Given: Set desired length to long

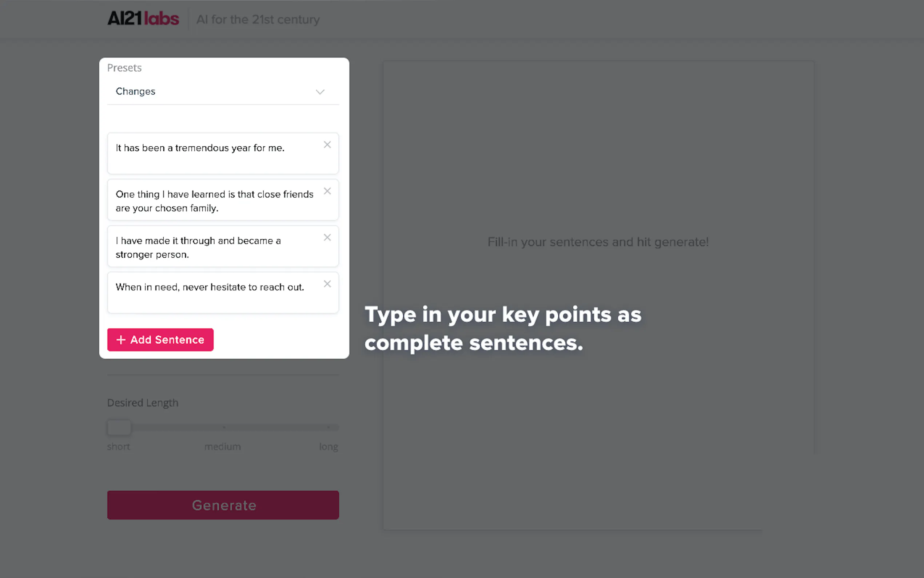Looking at the screenshot, I should click(x=328, y=427).
